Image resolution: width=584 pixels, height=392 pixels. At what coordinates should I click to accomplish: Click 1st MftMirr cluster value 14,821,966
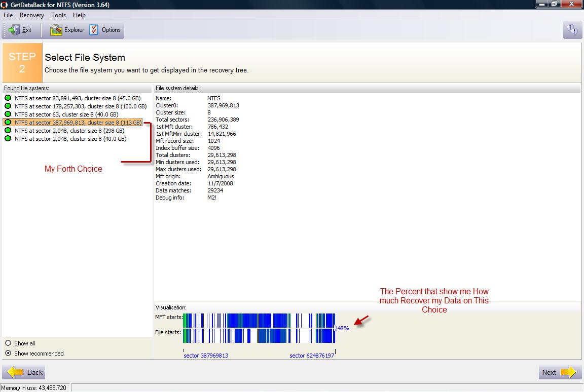coord(222,134)
